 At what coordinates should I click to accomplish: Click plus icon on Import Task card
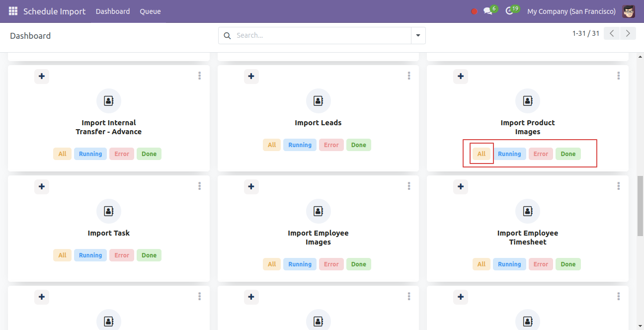[x=42, y=186]
